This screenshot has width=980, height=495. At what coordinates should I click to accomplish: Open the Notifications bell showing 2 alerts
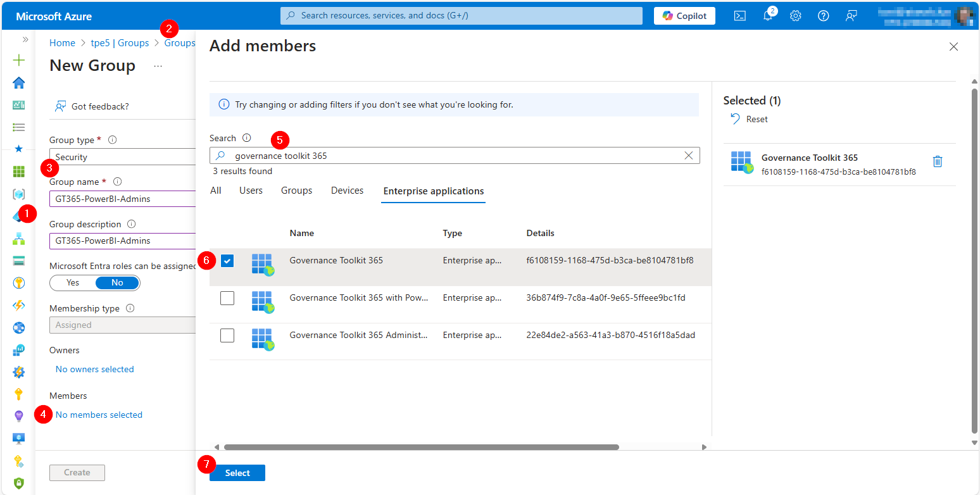click(767, 15)
